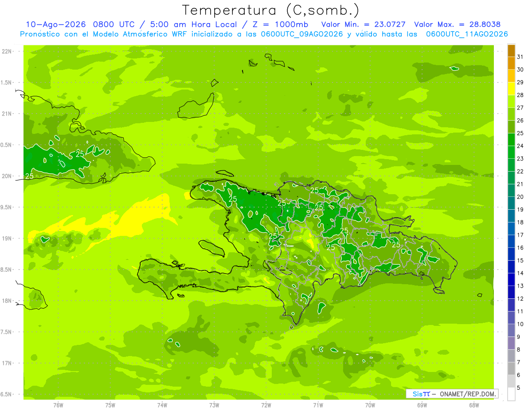
Task: Click the "17N" latitude label
Action: pos(7,364)
